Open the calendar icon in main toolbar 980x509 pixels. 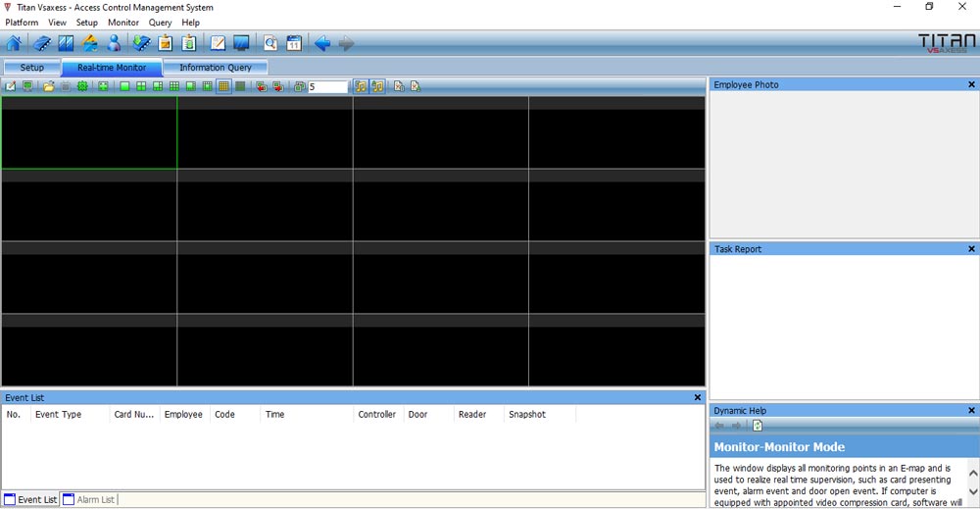pyautogui.click(x=293, y=43)
